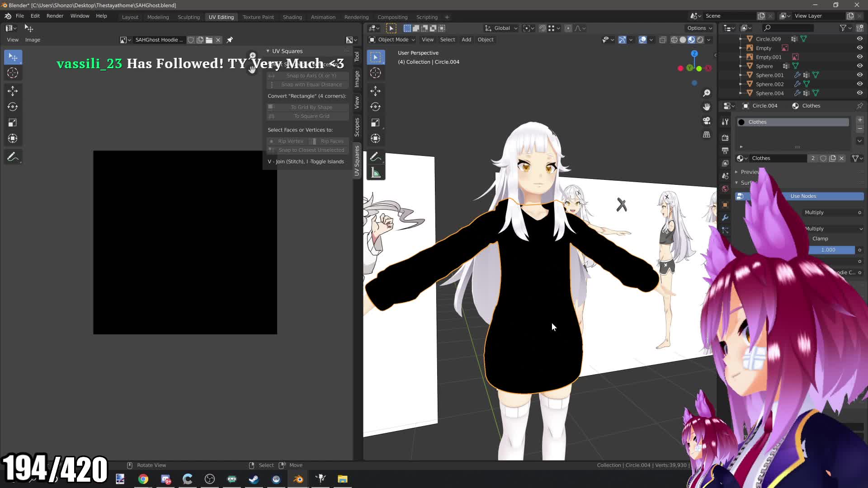Toggle visibility of Sphere.004 in outliner
This screenshot has height=488, width=868.
click(x=859, y=93)
